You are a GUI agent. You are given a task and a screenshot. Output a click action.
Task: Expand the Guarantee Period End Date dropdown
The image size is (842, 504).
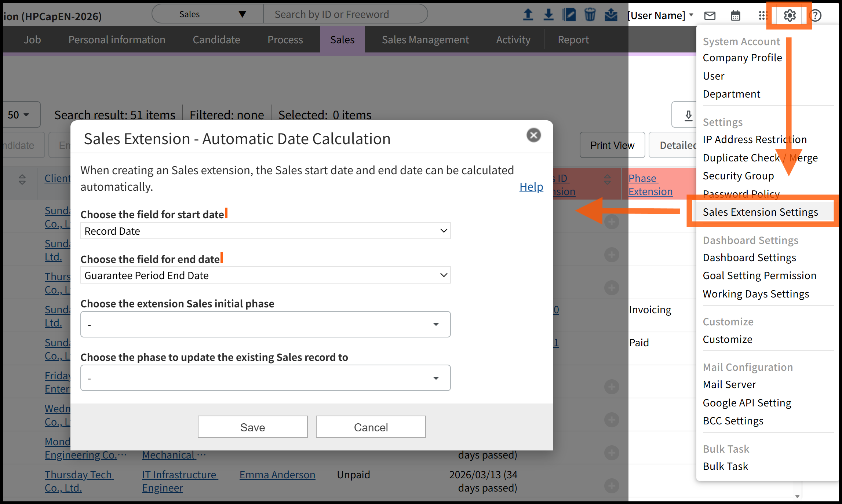point(265,275)
